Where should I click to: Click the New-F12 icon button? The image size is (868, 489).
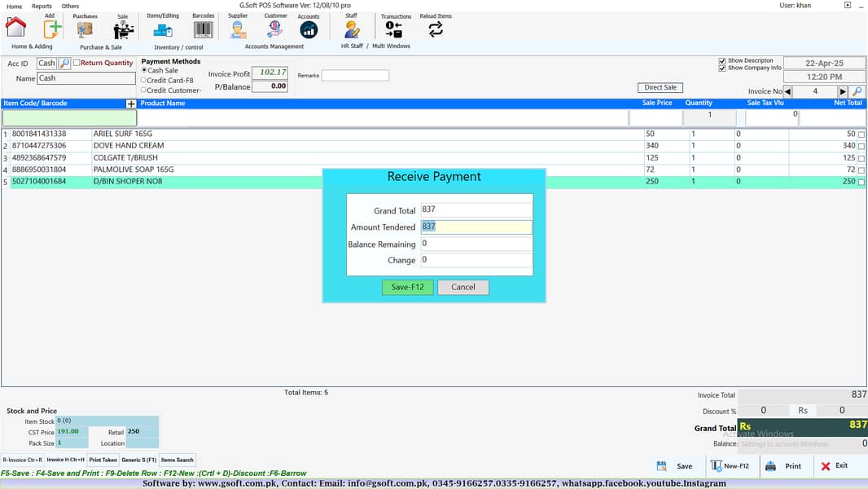coord(730,465)
